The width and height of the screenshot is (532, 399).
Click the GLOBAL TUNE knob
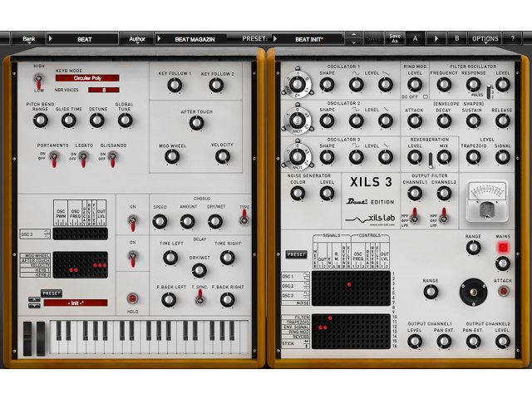coord(125,120)
